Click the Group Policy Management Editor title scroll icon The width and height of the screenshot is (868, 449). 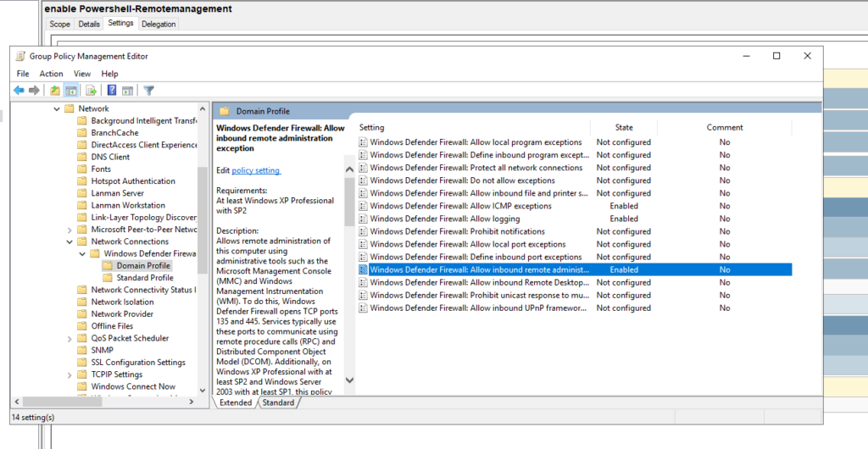point(20,56)
